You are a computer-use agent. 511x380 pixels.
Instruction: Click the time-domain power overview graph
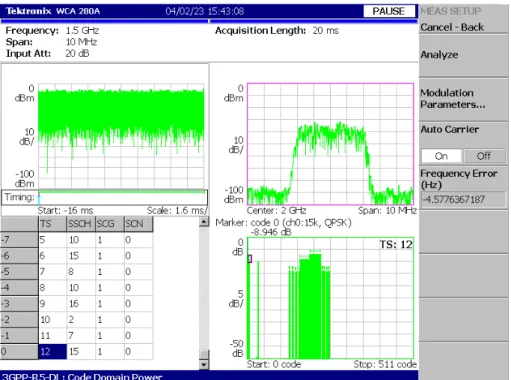(x=121, y=136)
